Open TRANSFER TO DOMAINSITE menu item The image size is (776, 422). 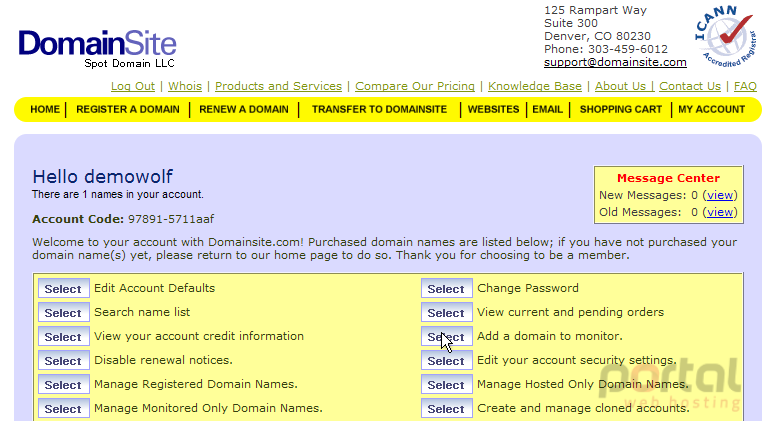point(379,109)
